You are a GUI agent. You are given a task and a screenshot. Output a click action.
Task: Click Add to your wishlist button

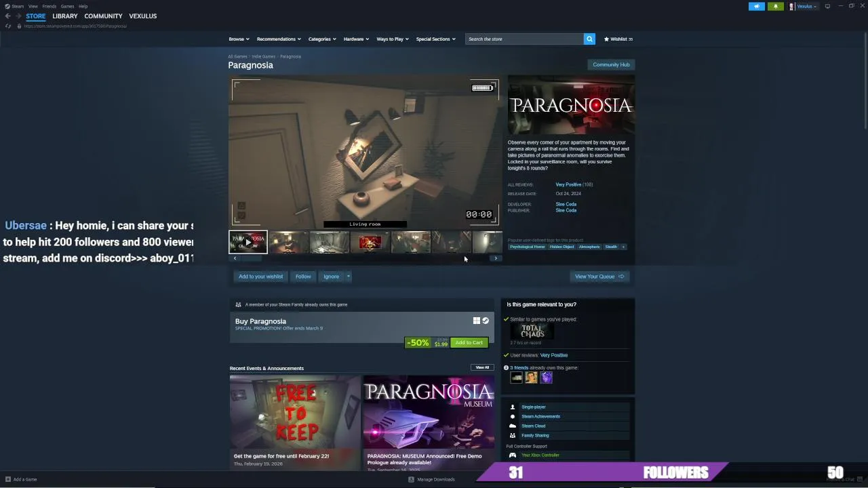260,277
